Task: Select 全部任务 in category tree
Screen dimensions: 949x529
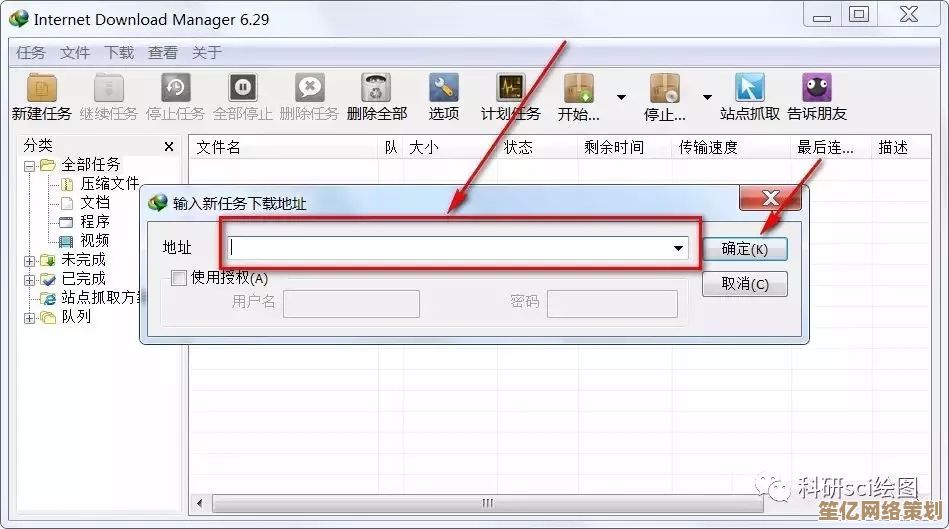Action: click(91, 165)
